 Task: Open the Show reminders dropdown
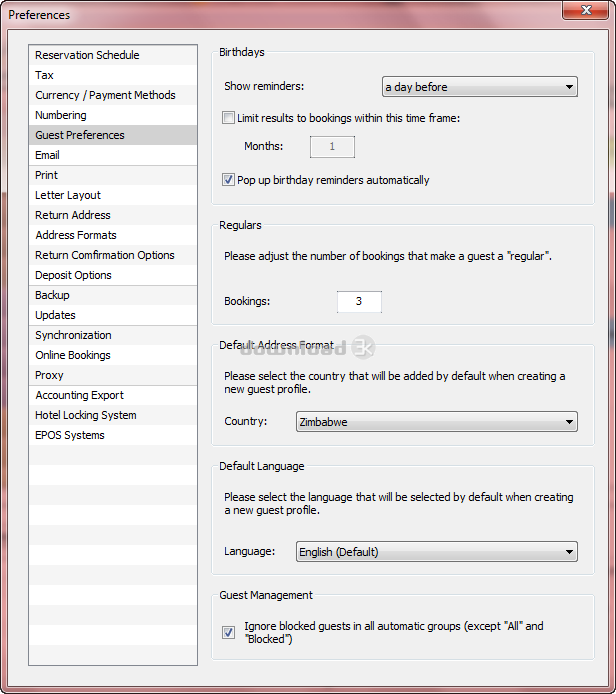(x=479, y=87)
